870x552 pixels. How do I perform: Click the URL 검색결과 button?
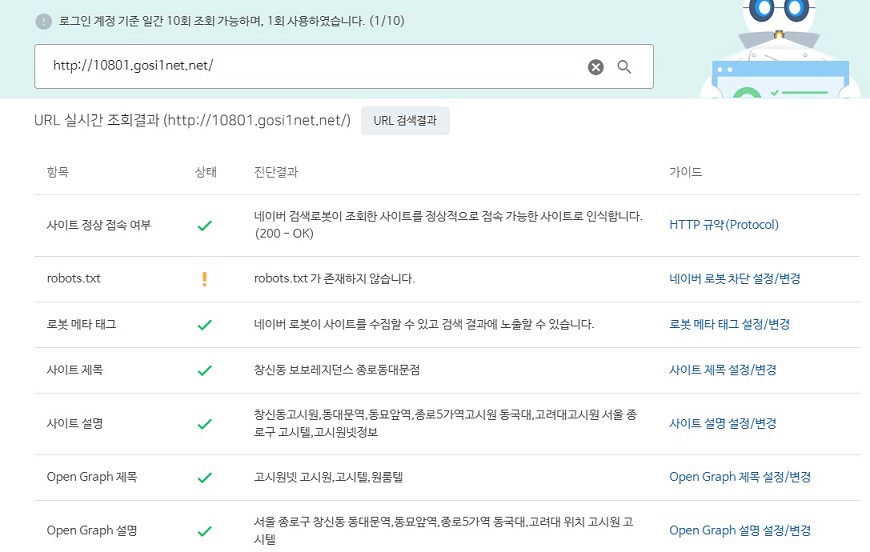coord(405,121)
